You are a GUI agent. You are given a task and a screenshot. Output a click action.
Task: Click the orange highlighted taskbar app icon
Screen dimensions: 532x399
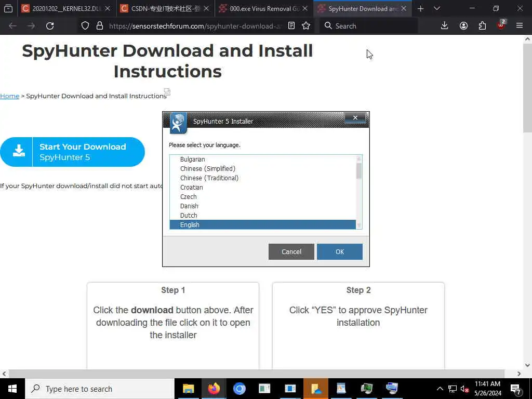pyautogui.click(x=316, y=389)
